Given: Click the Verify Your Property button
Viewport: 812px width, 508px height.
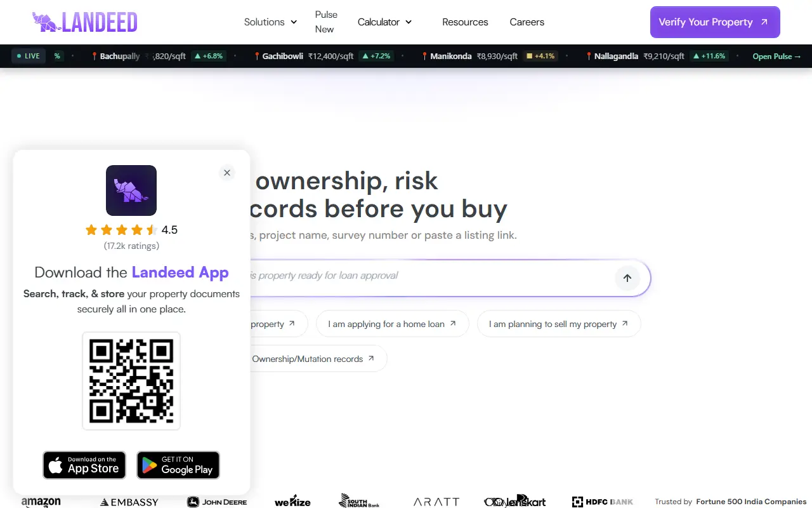Looking at the screenshot, I should (x=715, y=22).
